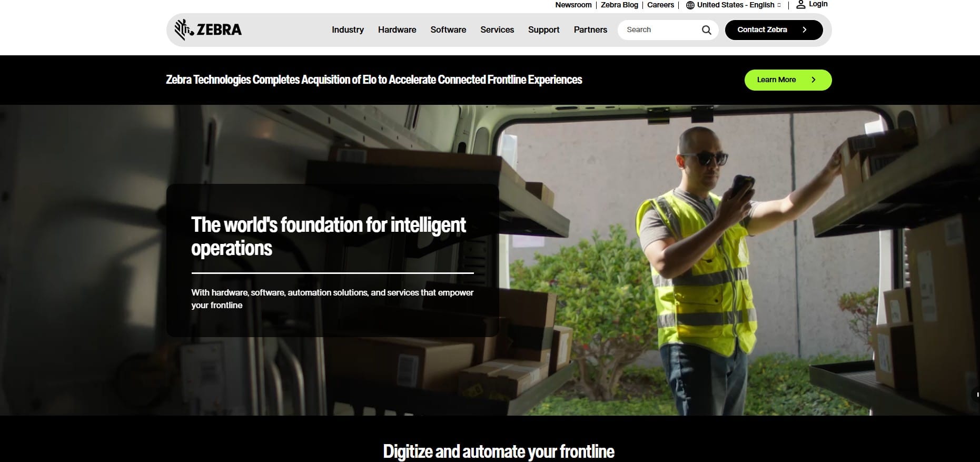Click the arrow inside Contact Zebra button
Viewport: 980px width, 462px height.
tap(804, 30)
